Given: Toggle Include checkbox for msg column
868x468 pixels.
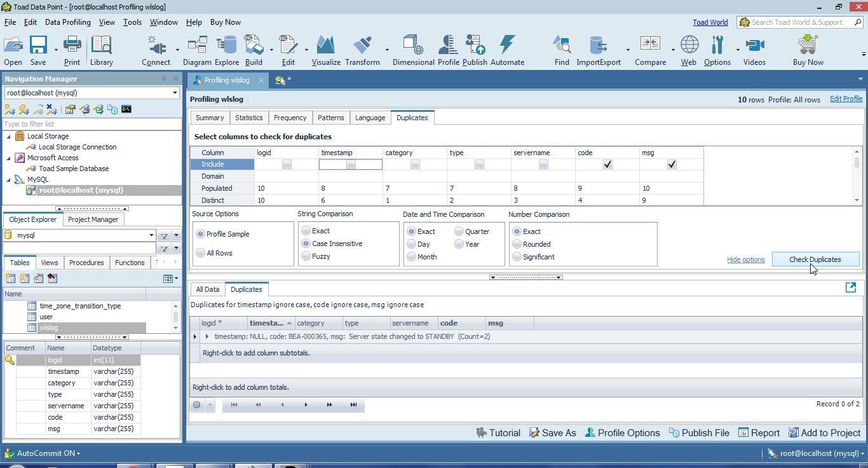Looking at the screenshot, I should [x=672, y=165].
